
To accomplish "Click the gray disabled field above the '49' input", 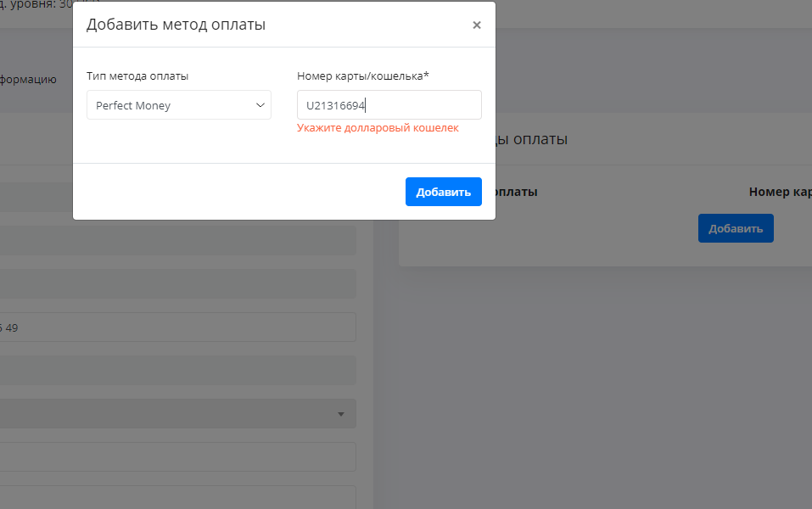I will tap(178, 283).
